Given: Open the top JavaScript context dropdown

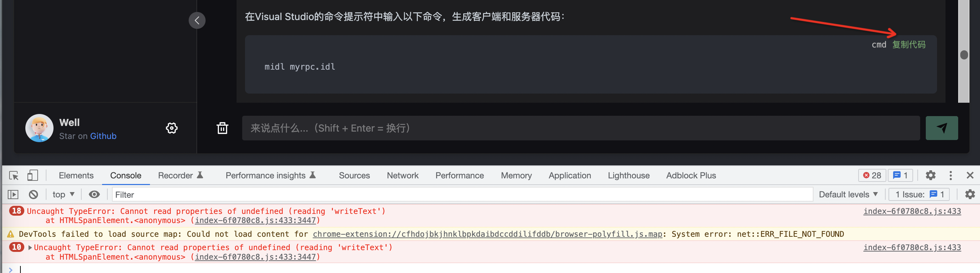Looking at the screenshot, I should pos(63,195).
